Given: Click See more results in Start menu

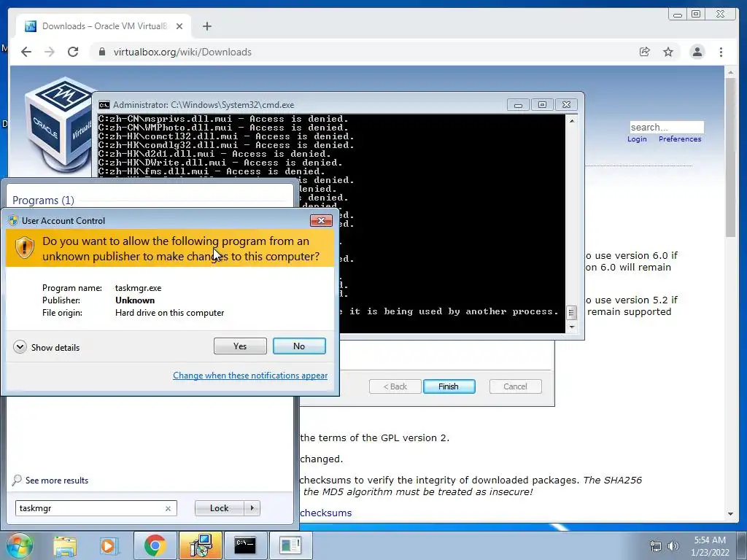Looking at the screenshot, I should point(50,480).
